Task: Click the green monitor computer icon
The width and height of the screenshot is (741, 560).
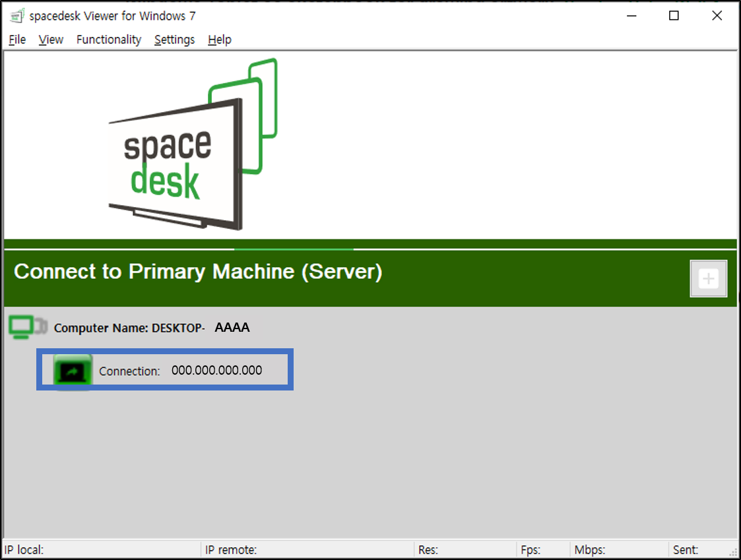Action: tap(28, 327)
